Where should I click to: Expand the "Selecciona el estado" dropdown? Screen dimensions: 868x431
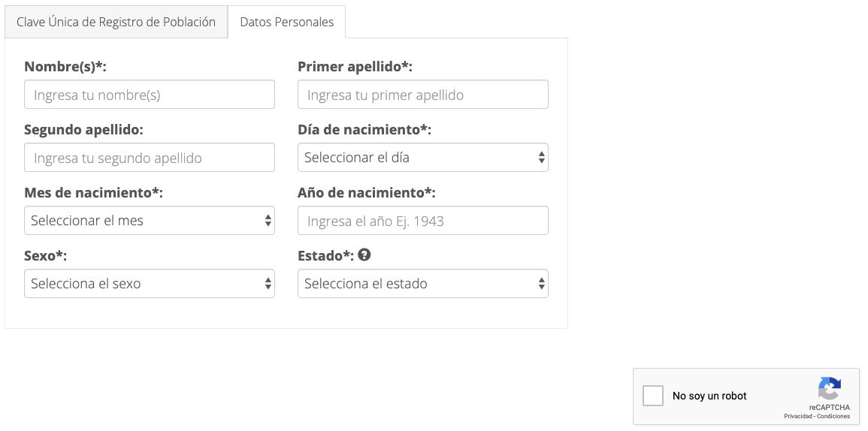422,284
